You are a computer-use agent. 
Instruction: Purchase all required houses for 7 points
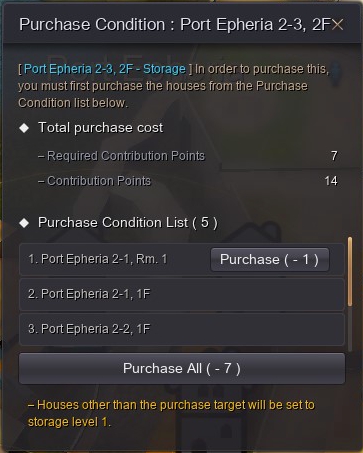(x=182, y=369)
